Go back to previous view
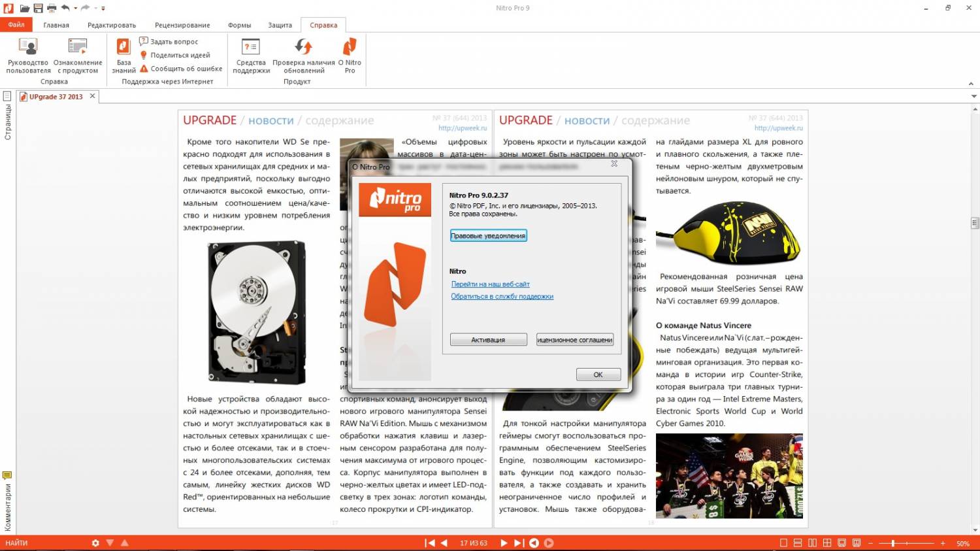This screenshot has width=980, height=551. 534,543
